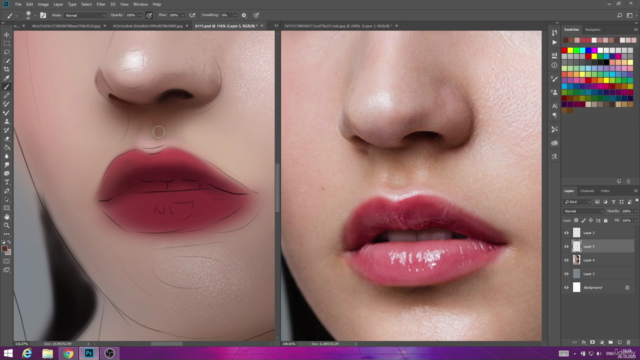Hide Layer 2 visibility

[x=566, y=233]
